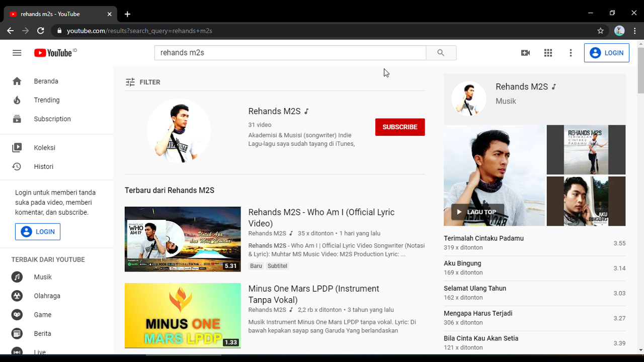The image size is (644, 362).
Task: Click the LOGIN button in the header
Action: tap(606, 53)
